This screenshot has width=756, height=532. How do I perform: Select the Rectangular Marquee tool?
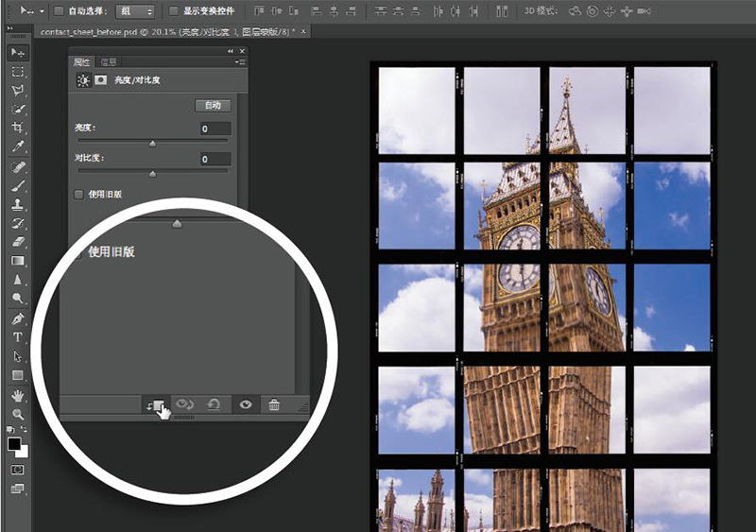click(18, 72)
